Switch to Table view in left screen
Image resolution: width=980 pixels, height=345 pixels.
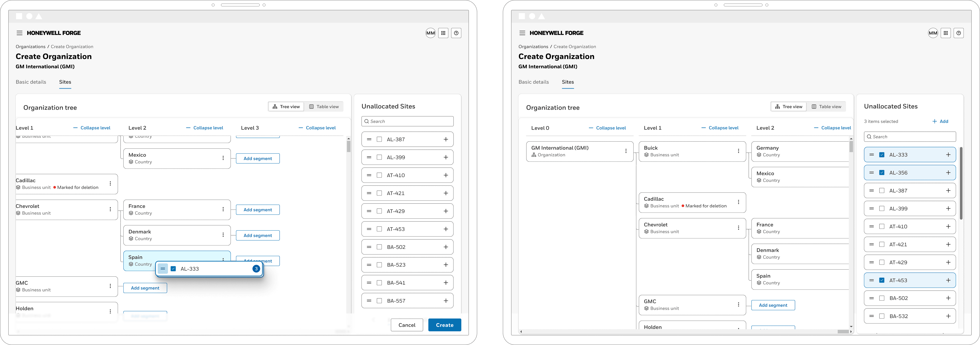coord(324,107)
